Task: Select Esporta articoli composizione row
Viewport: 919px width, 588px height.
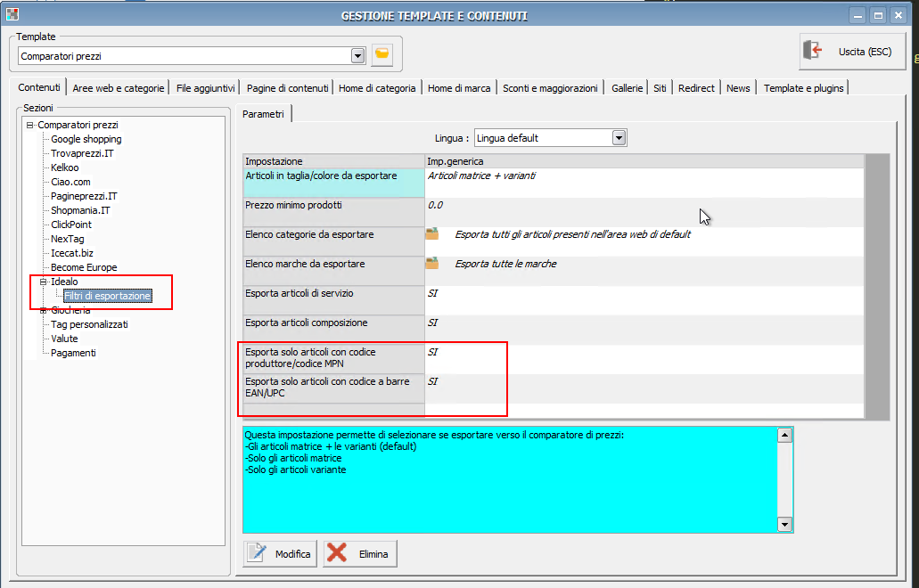Action: 554,329
